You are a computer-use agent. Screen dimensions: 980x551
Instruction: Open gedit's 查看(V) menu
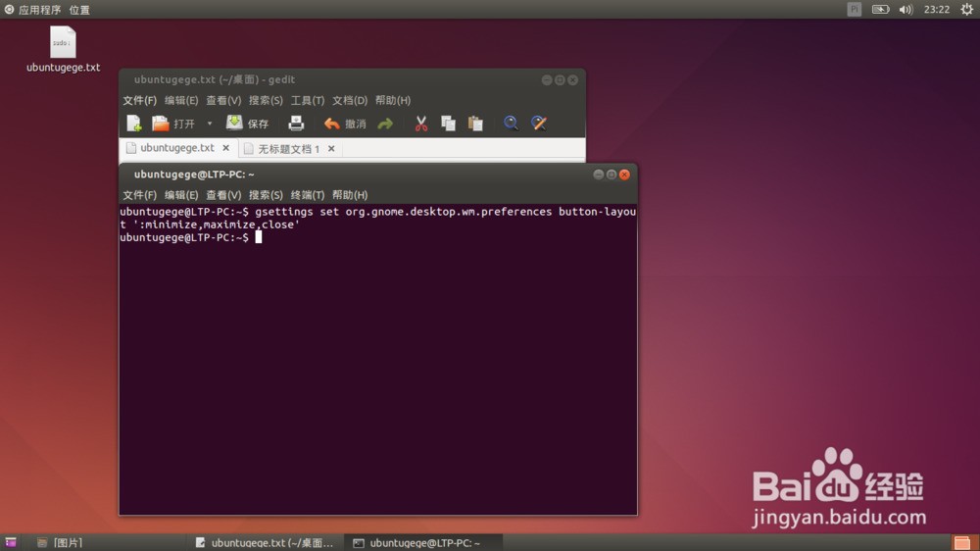click(223, 100)
